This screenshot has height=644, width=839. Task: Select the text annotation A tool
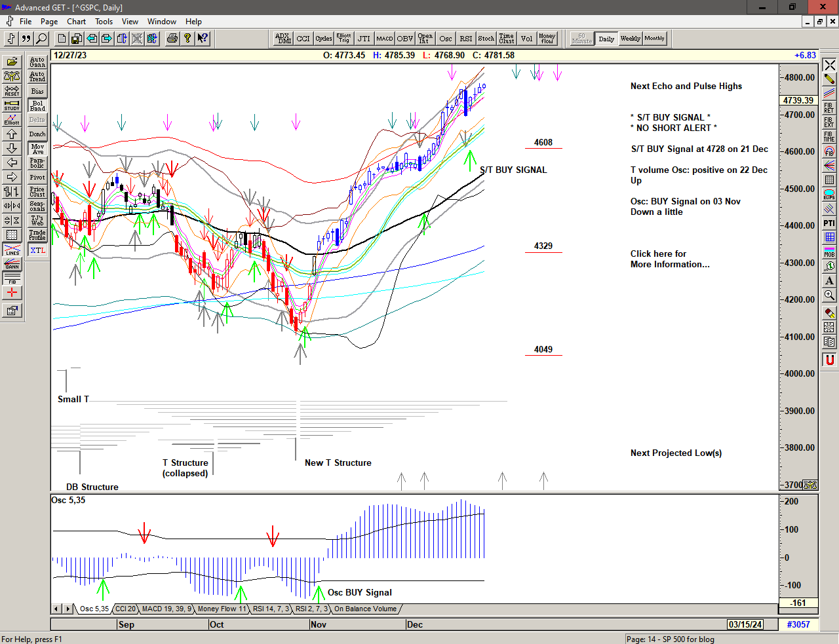pos(829,280)
